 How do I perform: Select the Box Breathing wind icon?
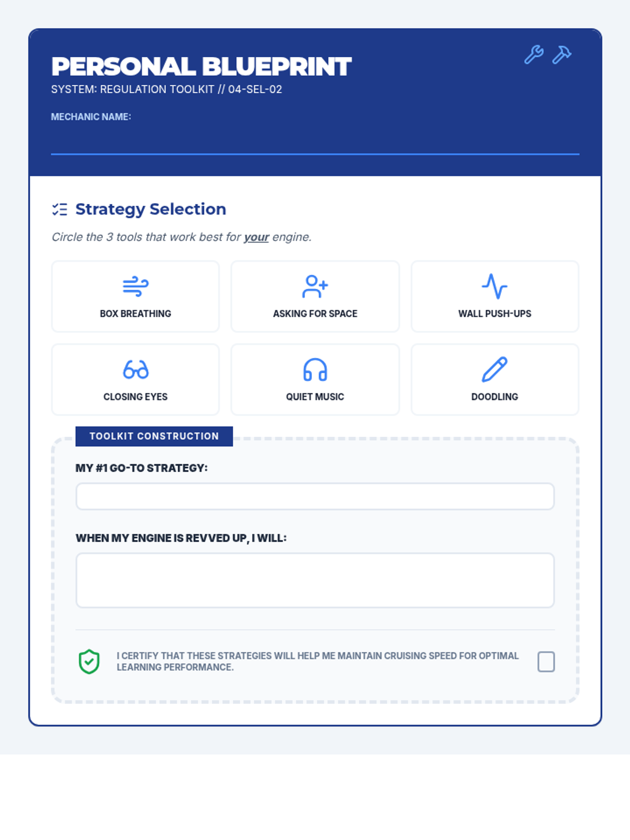pos(135,287)
